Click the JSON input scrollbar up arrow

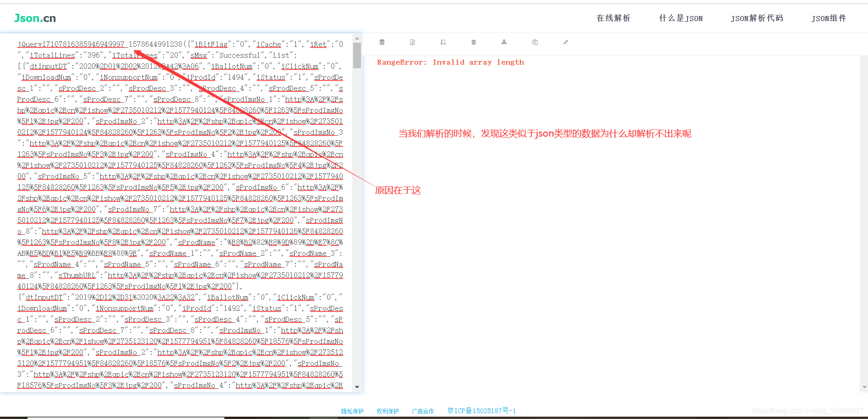(x=357, y=39)
